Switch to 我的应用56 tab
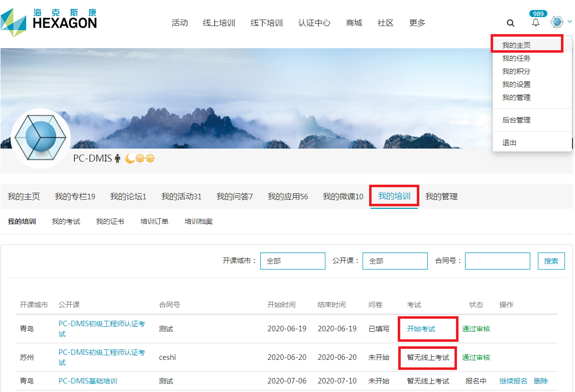This screenshot has height=392, width=575. point(288,196)
